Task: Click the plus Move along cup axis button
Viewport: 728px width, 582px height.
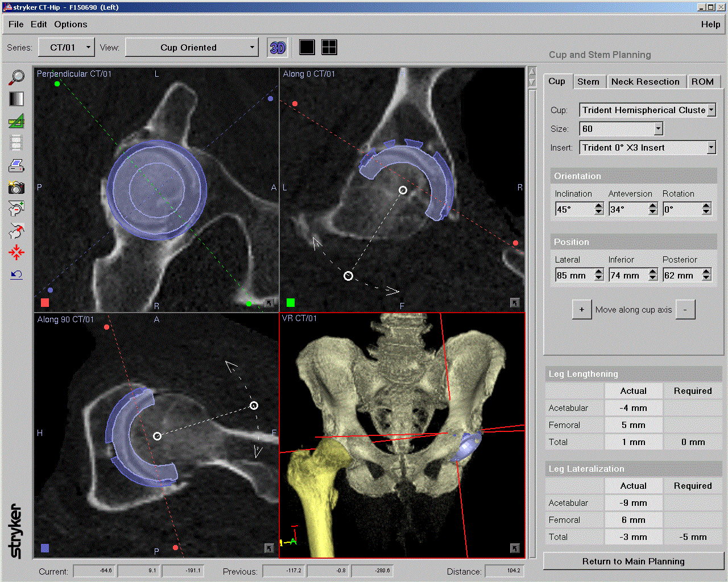Action: pyautogui.click(x=582, y=310)
